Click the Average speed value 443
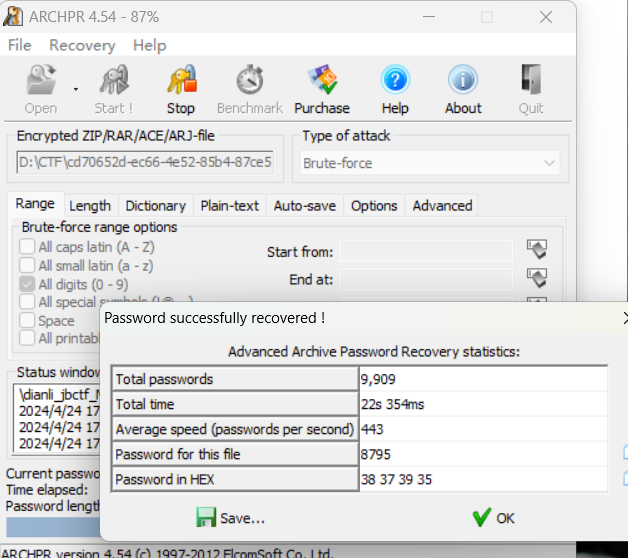628x558 pixels. click(372, 429)
